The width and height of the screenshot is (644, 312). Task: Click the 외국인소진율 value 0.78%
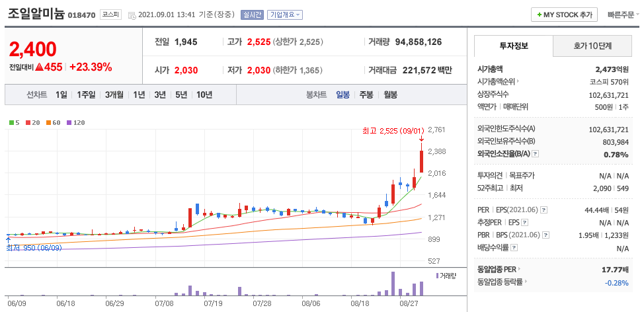616,155
